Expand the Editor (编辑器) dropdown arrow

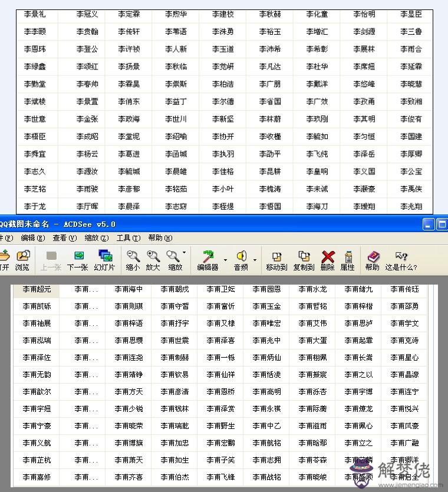(x=225, y=259)
